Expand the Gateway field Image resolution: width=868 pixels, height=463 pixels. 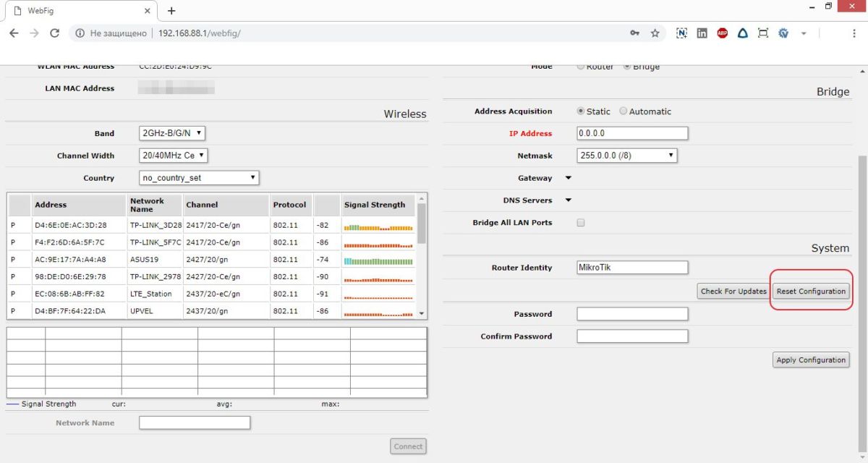point(568,178)
